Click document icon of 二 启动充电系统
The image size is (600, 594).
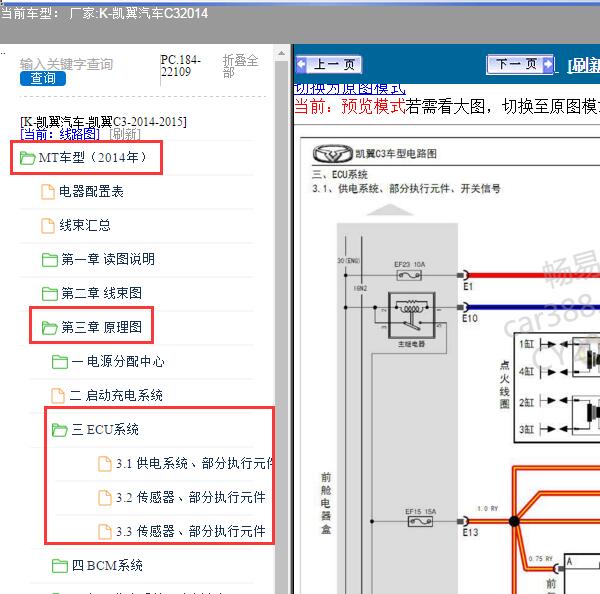[58, 395]
